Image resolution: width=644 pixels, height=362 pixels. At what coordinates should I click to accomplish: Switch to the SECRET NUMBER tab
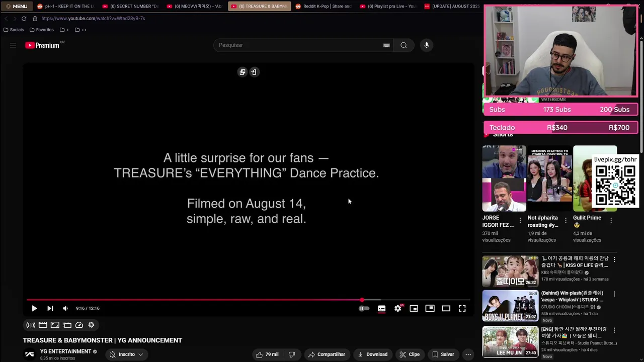130,6
